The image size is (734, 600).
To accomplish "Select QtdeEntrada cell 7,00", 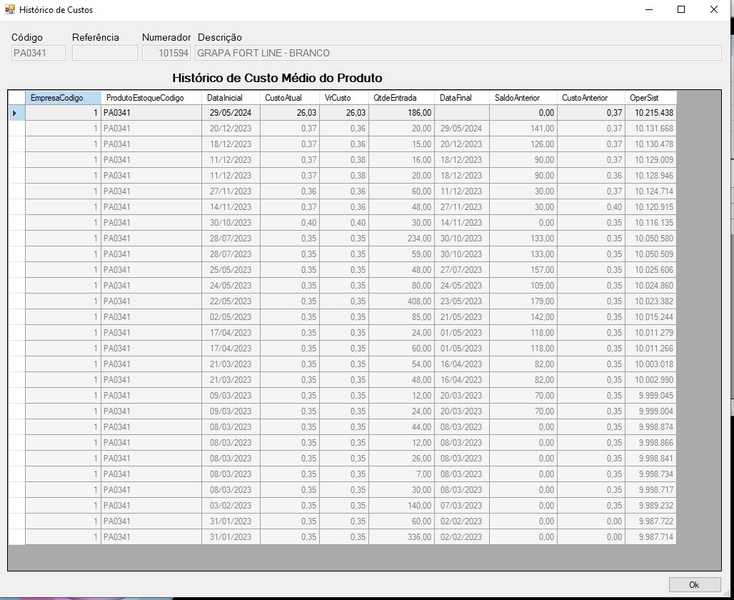I will (402, 474).
